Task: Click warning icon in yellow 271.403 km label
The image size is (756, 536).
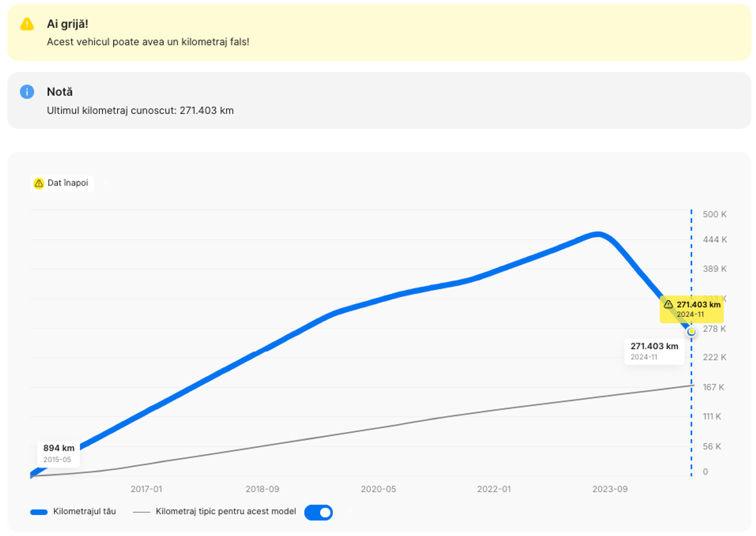Action: point(668,304)
